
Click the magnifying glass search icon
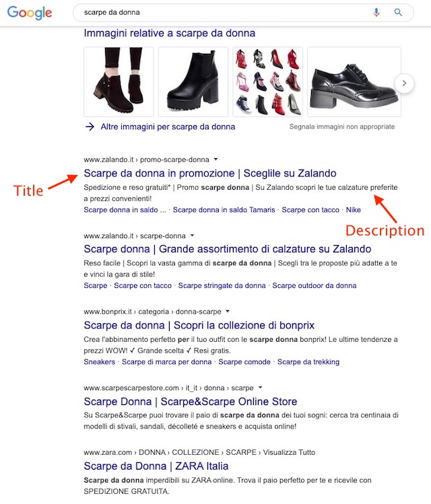(398, 13)
